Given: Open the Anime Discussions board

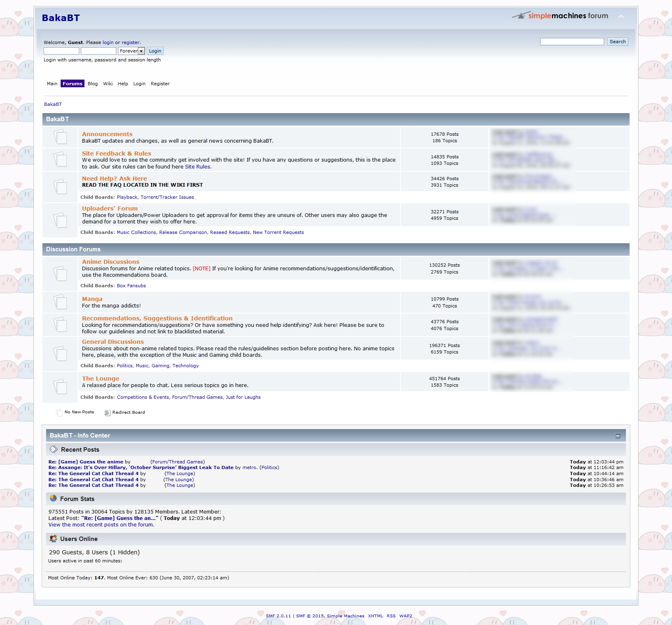Looking at the screenshot, I should pyautogui.click(x=111, y=262).
